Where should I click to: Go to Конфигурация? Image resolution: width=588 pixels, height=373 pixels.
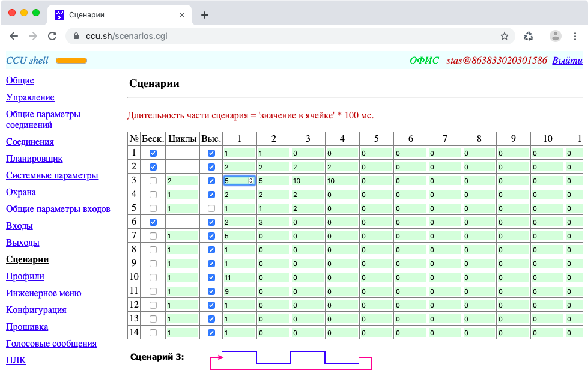coord(36,310)
